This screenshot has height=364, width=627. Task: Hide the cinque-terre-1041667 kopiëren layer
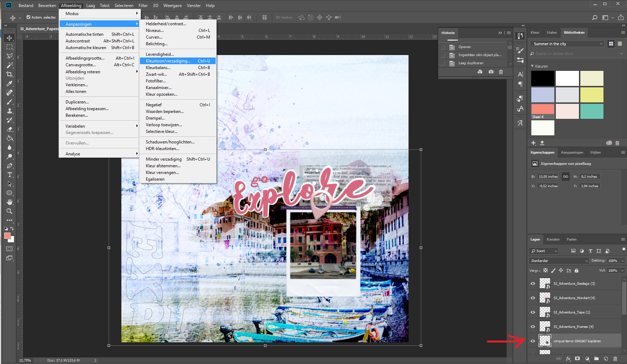[x=533, y=341]
